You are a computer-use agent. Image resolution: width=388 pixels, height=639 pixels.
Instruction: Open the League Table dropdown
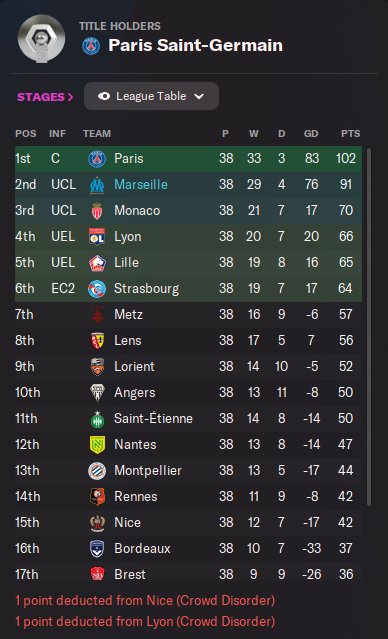coord(151,96)
